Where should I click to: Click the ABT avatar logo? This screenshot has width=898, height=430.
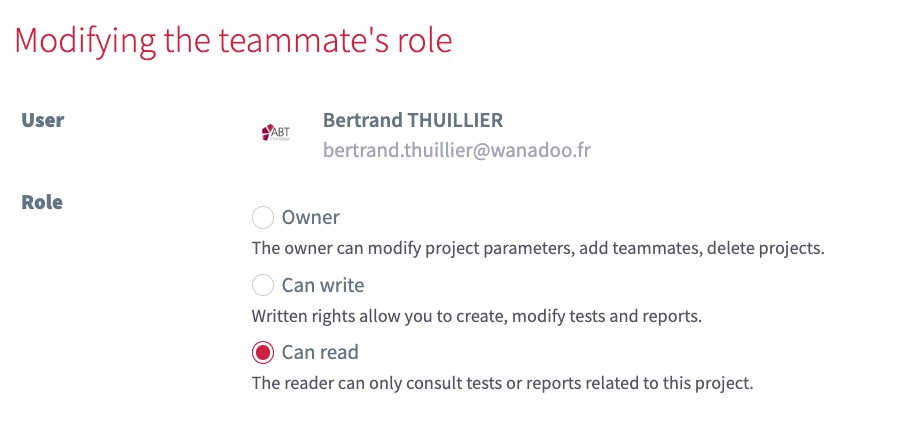[x=275, y=133]
